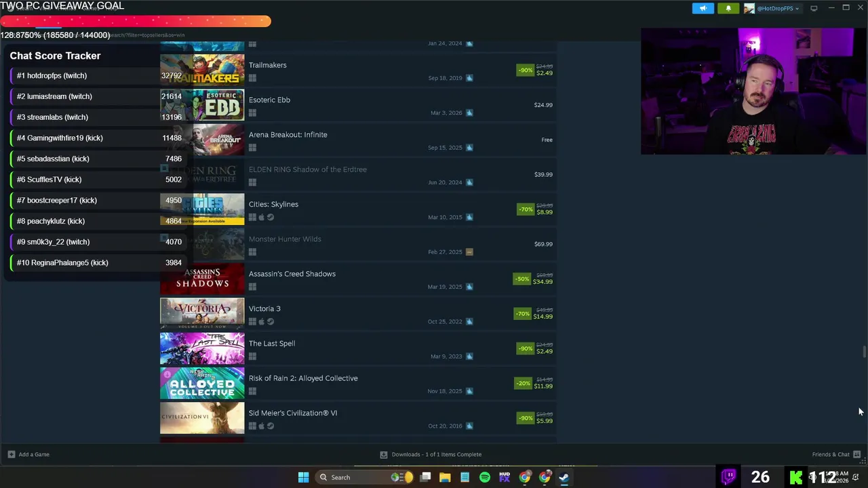
Task: Click the webcam overlay video feed
Action: [x=753, y=91]
